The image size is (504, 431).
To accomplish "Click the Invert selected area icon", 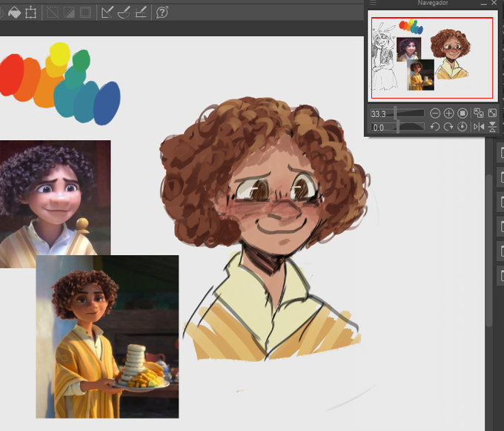I will tap(69, 13).
